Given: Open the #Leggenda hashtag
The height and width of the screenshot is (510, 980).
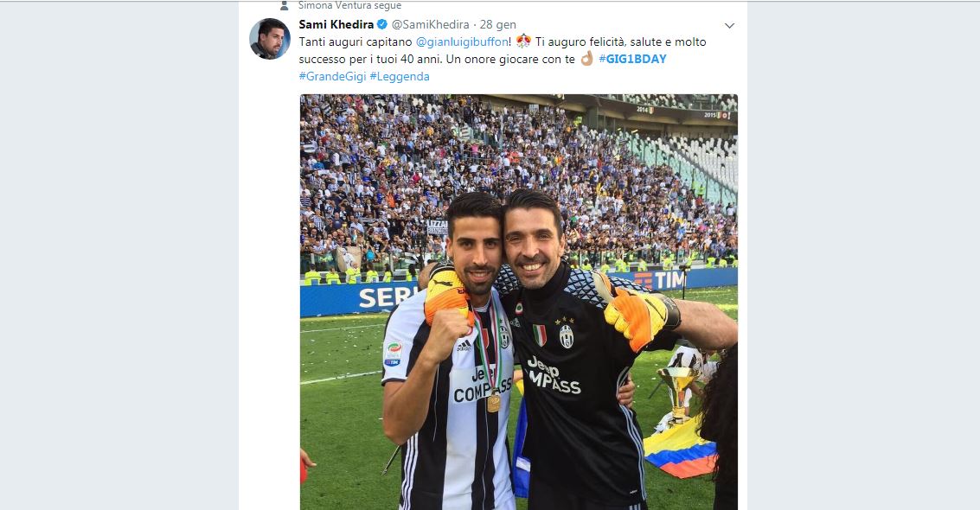Looking at the screenshot, I should click(x=400, y=76).
